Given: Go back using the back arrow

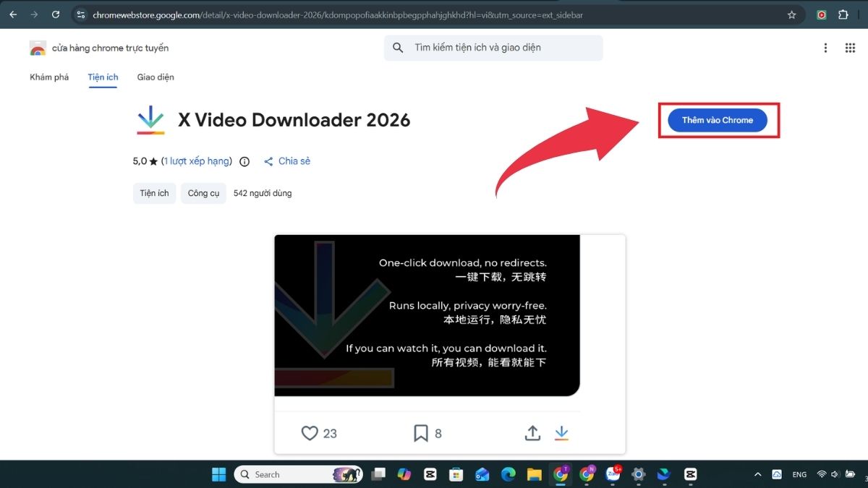Looking at the screenshot, I should [13, 14].
